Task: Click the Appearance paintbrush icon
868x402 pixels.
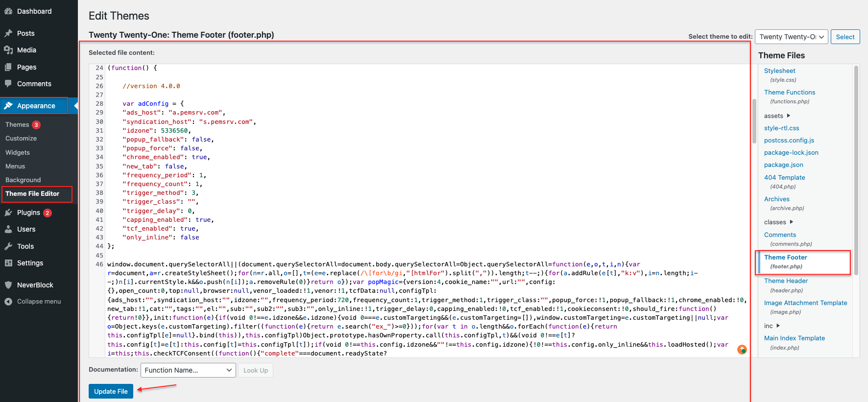Action: pyautogui.click(x=8, y=106)
